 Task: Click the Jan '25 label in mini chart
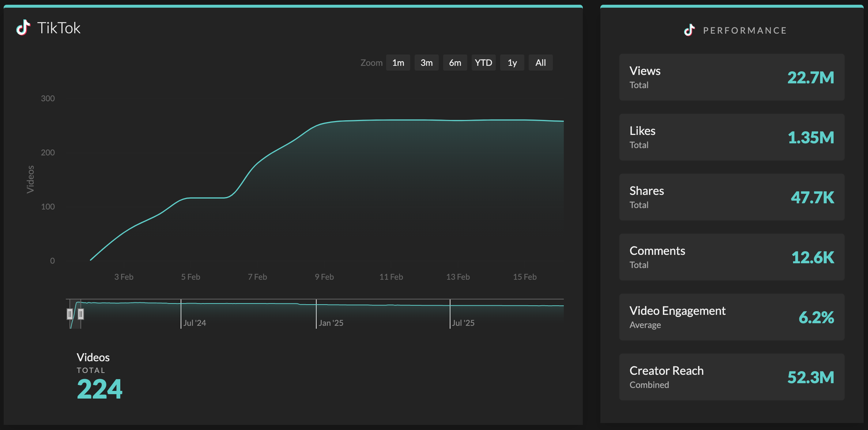[x=331, y=322]
